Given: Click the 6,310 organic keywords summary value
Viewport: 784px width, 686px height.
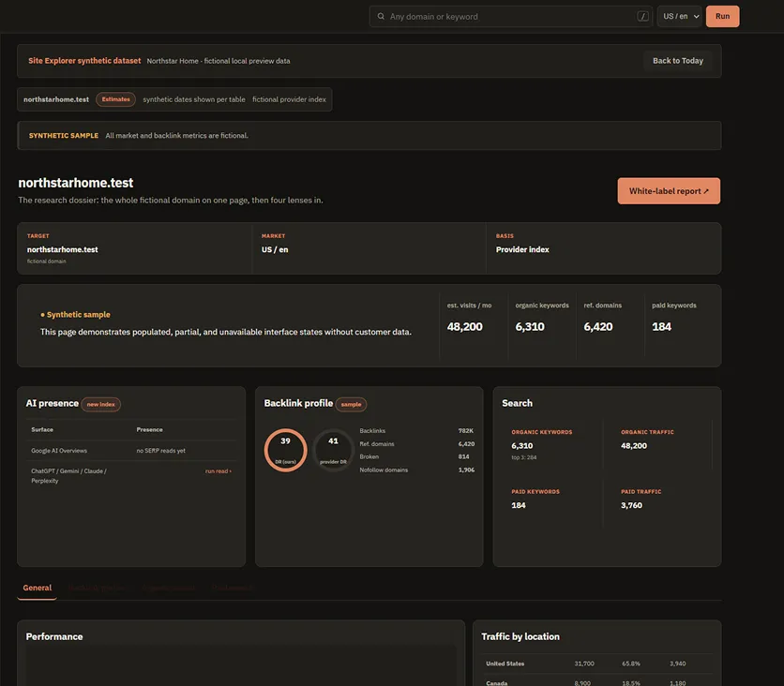Looking at the screenshot, I should [530, 327].
